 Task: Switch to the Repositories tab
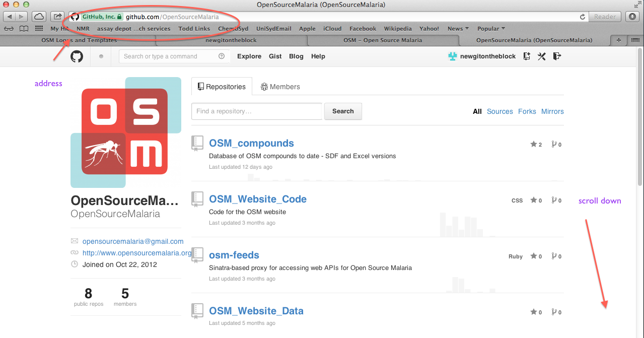(222, 87)
